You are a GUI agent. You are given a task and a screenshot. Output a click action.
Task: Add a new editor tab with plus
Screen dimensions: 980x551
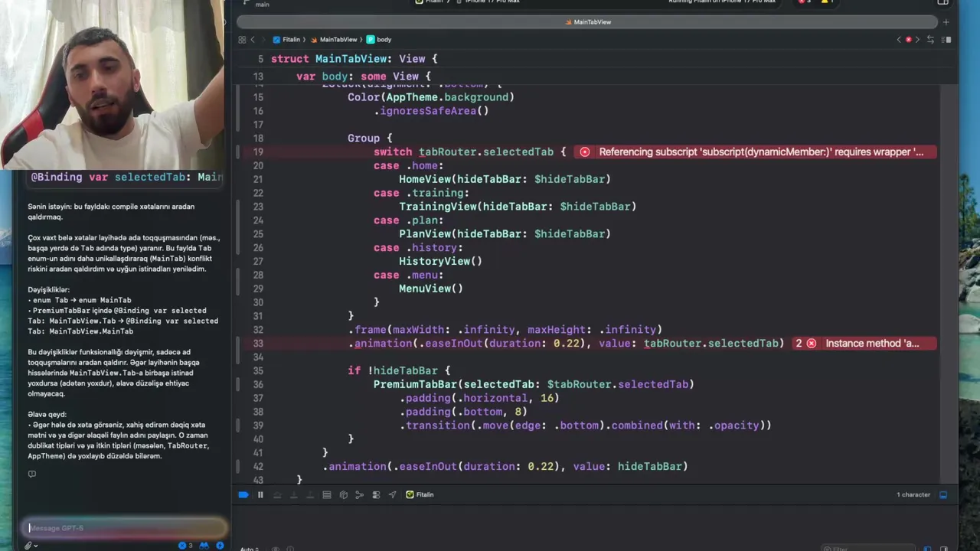click(946, 22)
